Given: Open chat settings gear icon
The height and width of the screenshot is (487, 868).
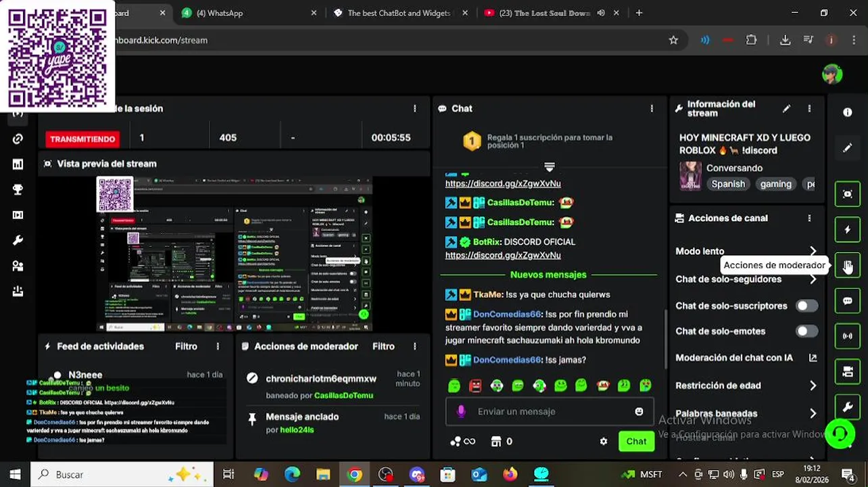Looking at the screenshot, I should tap(604, 442).
